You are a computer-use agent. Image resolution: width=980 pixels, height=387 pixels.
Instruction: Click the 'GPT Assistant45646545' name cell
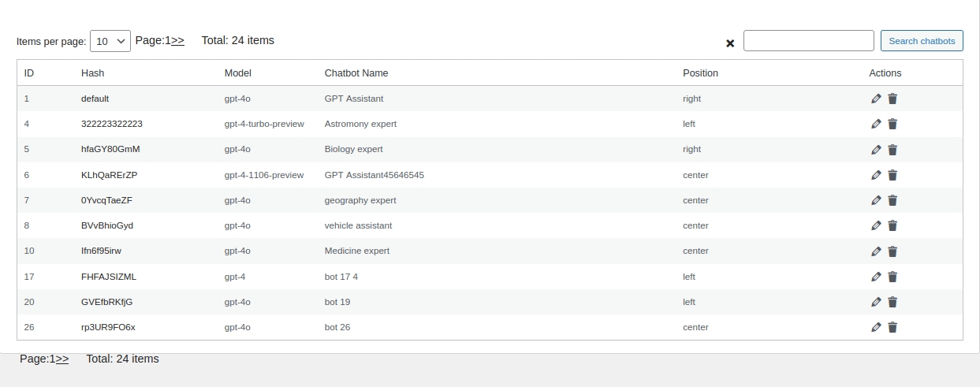pos(374,175)
